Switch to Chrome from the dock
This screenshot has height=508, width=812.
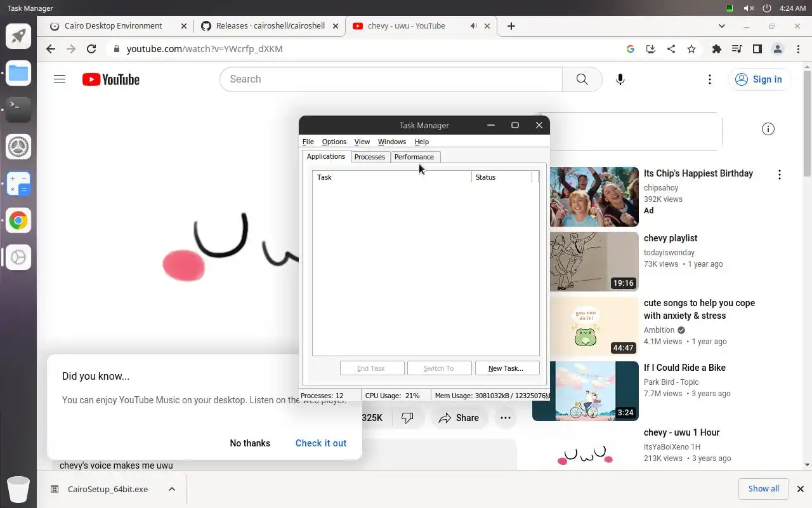point(18,220)
